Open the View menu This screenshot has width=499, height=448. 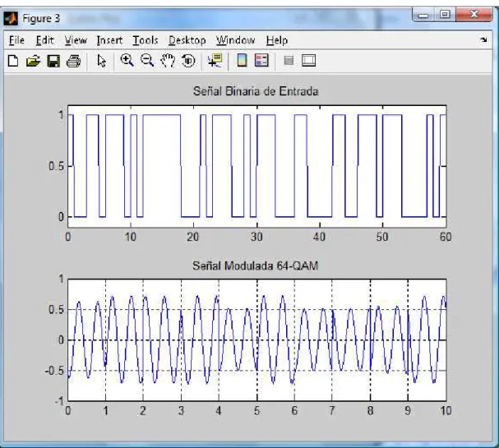(76, 40)
